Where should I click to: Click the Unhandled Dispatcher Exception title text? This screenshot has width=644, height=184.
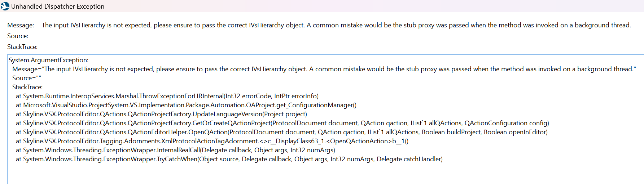(58, 6)
